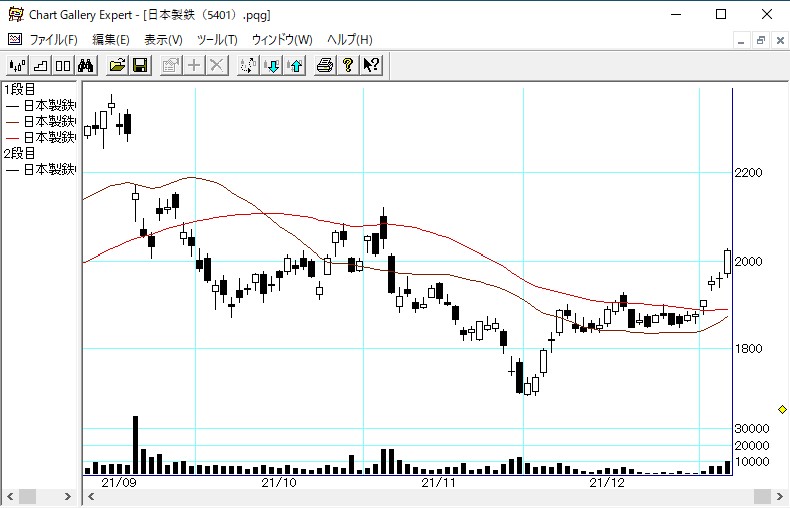Click the yellow question mark help icon
This screenshot has height=508, width=790.
tap(348, 66)
